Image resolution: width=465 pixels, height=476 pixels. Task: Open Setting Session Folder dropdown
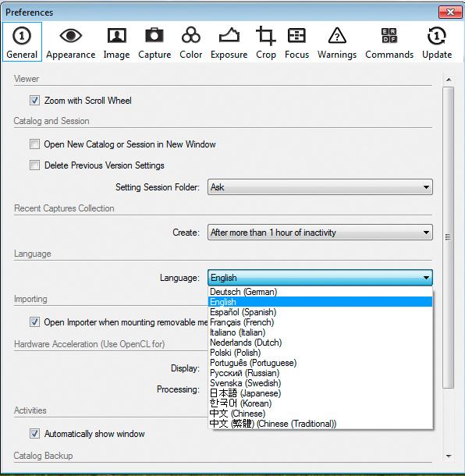pos(320,187)
